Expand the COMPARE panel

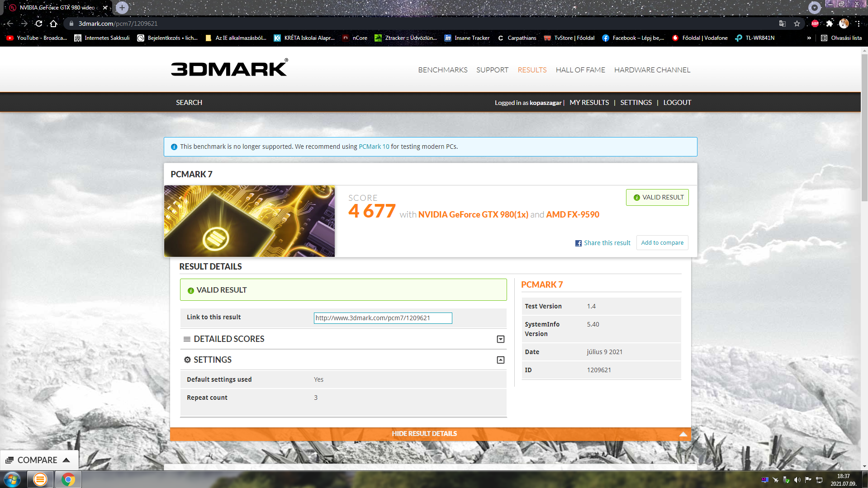pyautogui.click(x=39, y=460)
